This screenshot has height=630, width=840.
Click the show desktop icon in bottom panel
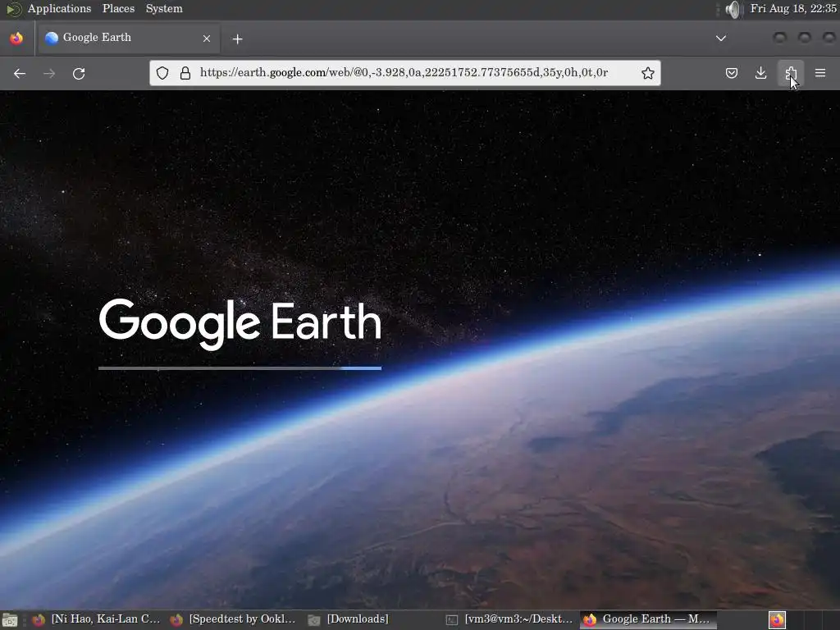tap(10, 620)
